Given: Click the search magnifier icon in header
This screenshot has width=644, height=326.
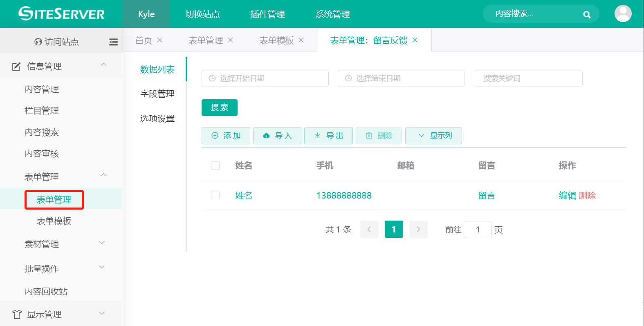Looking at the screenshot, I should (x=587, y=15).
